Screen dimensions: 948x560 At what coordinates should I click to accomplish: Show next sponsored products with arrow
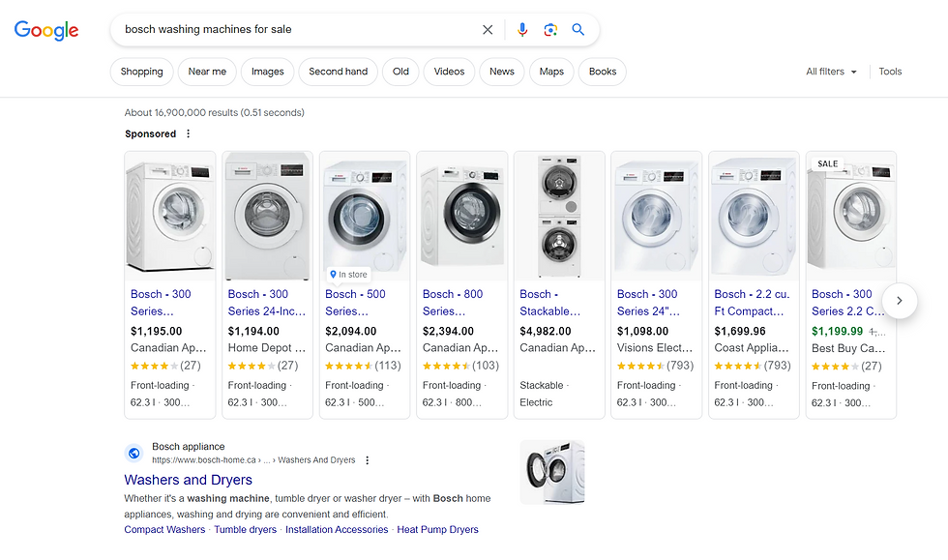click(x=899, y=301)
